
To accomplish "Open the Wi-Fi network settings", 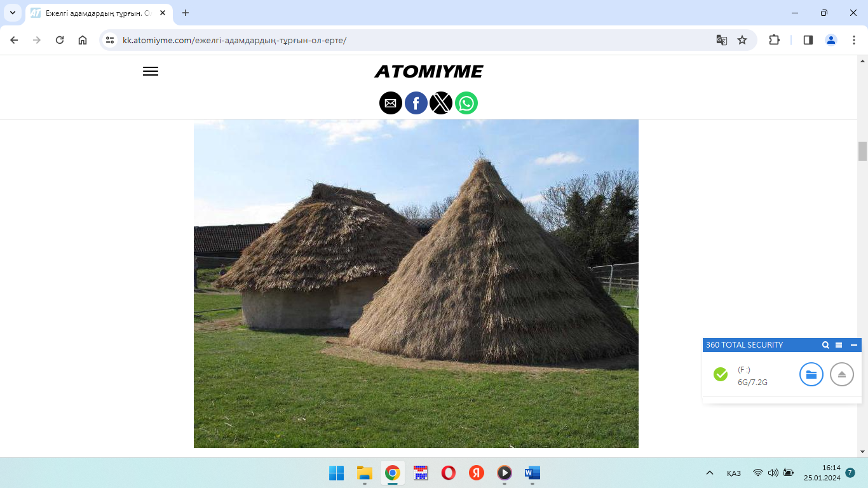I will click(757, 473).
